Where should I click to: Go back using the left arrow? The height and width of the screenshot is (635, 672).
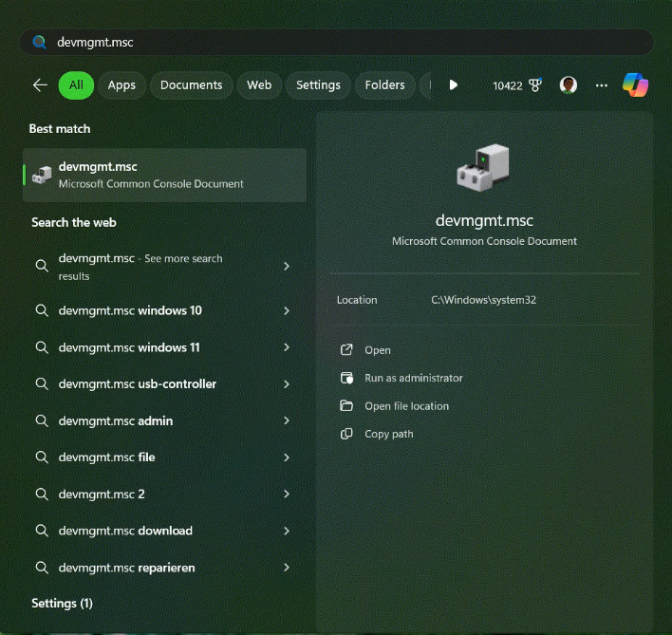click(40, 84)
